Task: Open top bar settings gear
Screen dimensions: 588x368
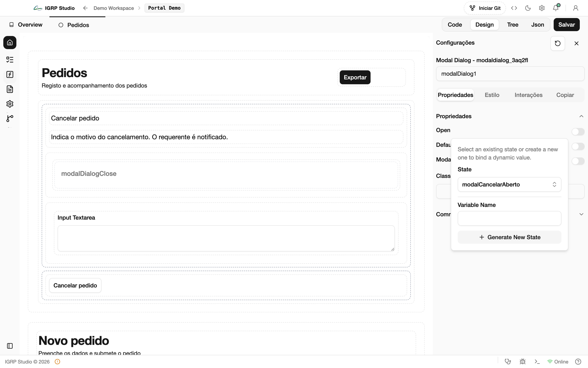Action: [542, 8]
